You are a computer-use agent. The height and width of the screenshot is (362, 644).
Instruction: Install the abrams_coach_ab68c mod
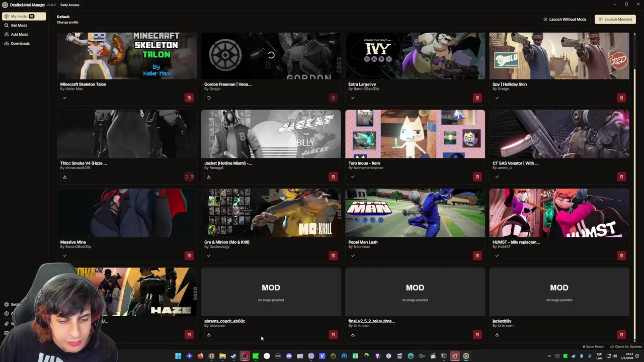click(x=209, y=334)
